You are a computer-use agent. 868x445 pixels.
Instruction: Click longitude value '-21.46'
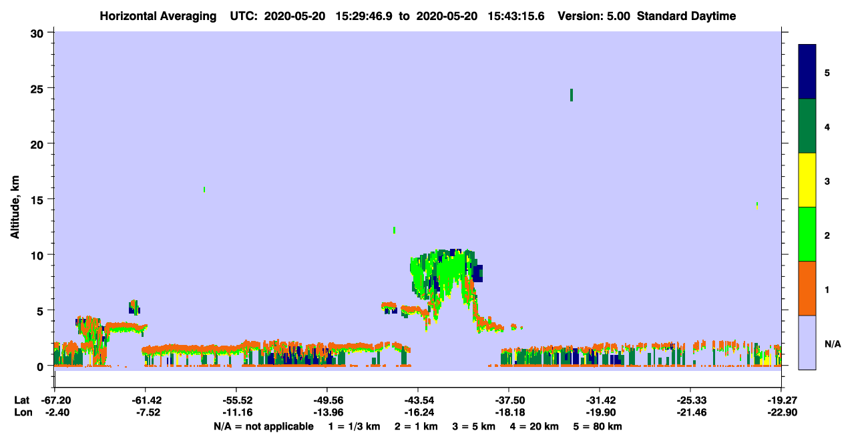click(x=690, y=412)
